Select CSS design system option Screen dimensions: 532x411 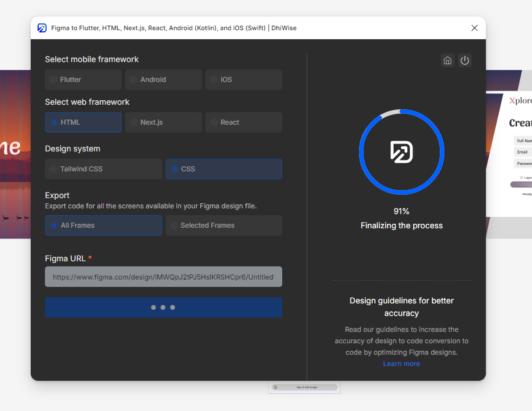(224, 169)
